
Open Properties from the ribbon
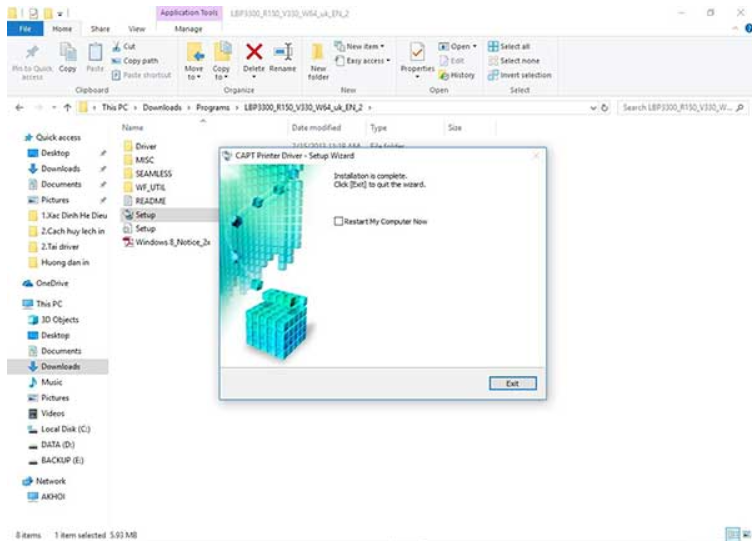pos(418,58)
